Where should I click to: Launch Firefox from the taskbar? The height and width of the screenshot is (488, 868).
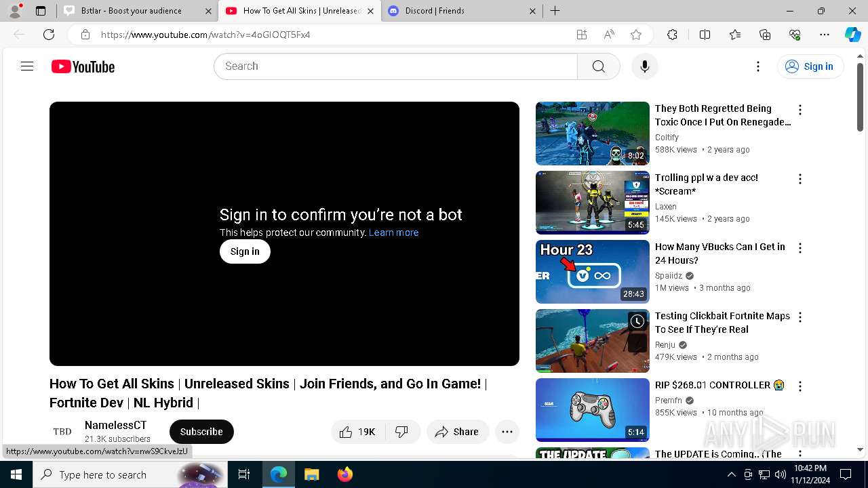[345, 474]
